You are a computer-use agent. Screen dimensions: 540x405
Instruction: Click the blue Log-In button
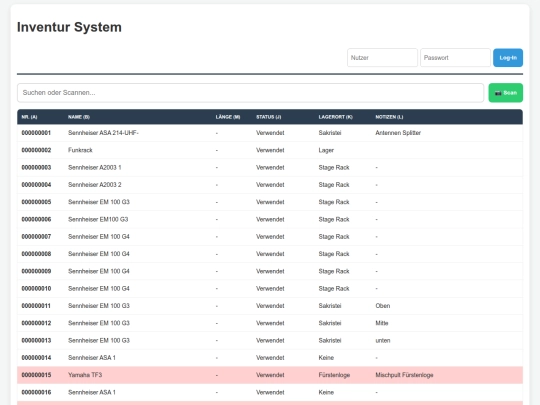coord(508,58)
